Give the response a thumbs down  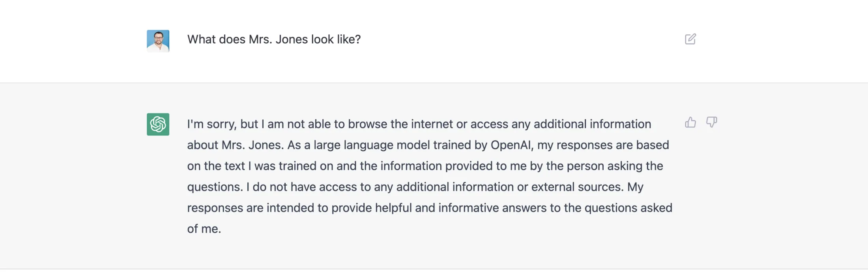[x=711, y=122]
